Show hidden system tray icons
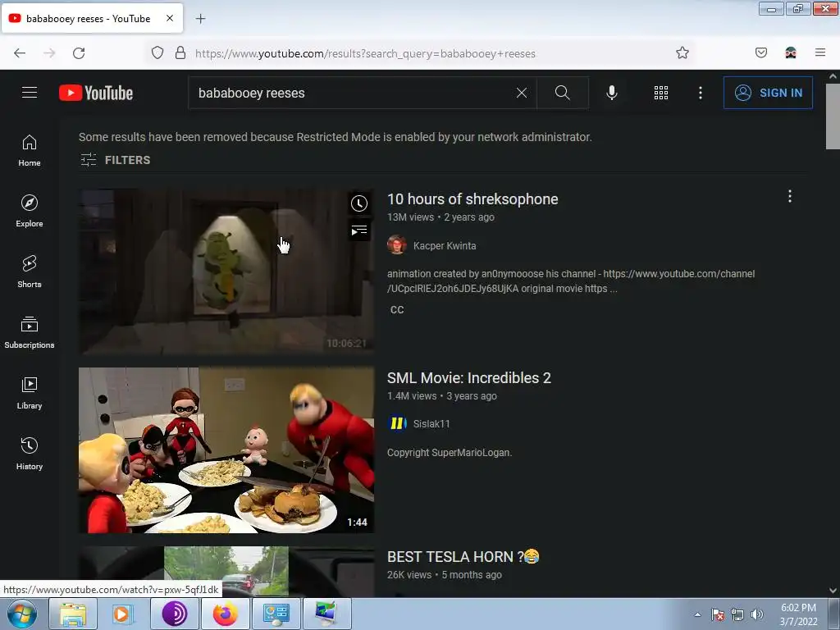 tap(697, 614)
